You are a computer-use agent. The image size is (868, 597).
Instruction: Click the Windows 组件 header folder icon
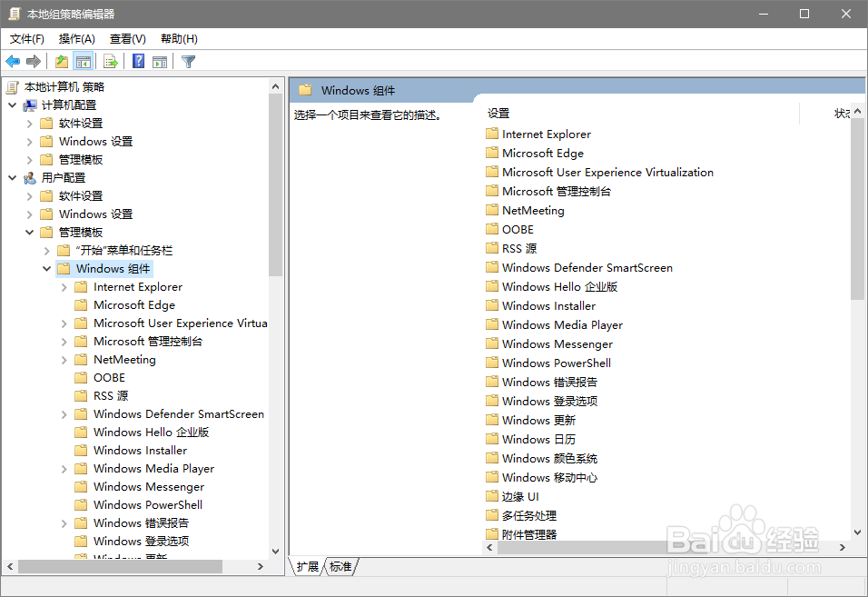tap(305, 90)
